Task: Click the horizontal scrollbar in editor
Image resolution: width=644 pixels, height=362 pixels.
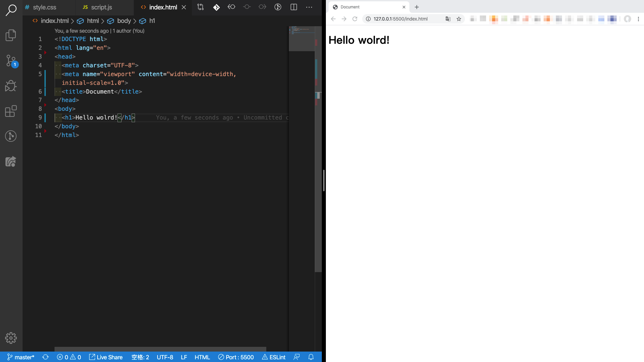Action: point(160,349)
